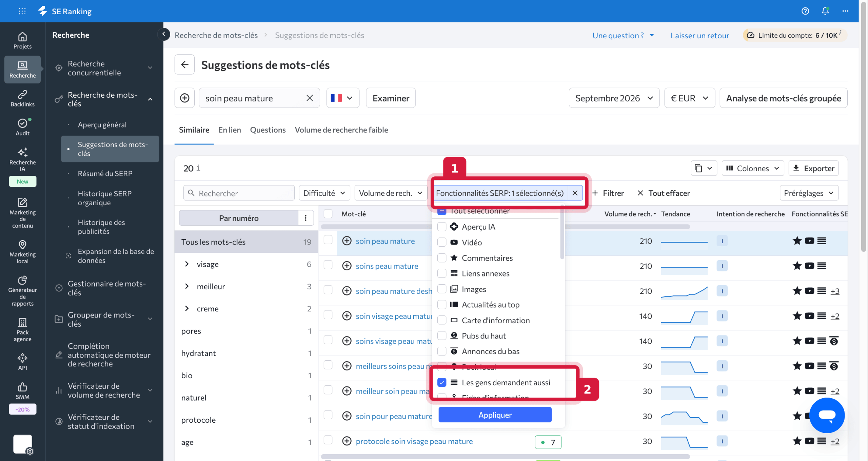The width and height of the screenshot is (868, 461).
Task: Open the Difficulté filter dropdown
Action: 324,193
